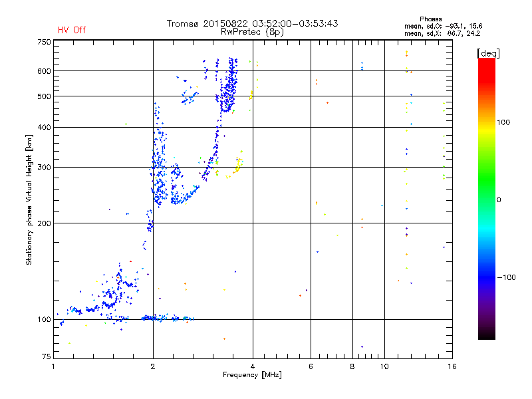Click the x-axis label '8'
Viewport: 532px width, 399px height.
pyautogui.click(x=352, y=366)
